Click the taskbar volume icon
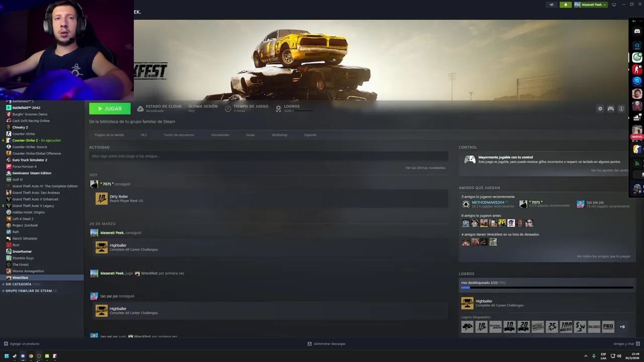Image resolution: width=644 pixels, height=362 pixels. [619, 356]
